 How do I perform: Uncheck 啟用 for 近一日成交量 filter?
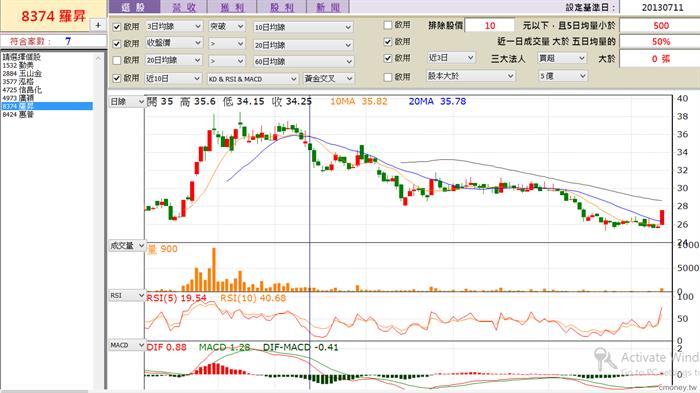click(388, 42)
